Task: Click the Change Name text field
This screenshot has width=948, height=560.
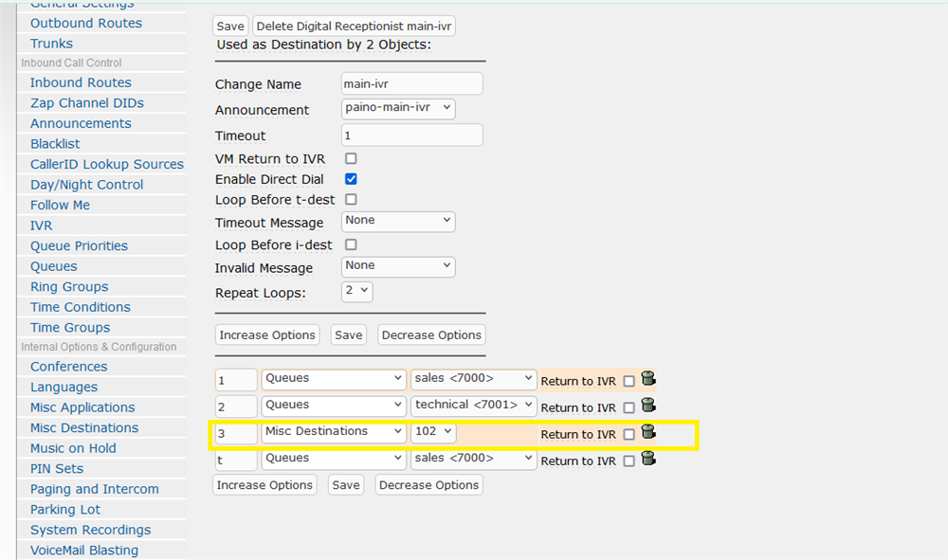Action: pos(411,84)
